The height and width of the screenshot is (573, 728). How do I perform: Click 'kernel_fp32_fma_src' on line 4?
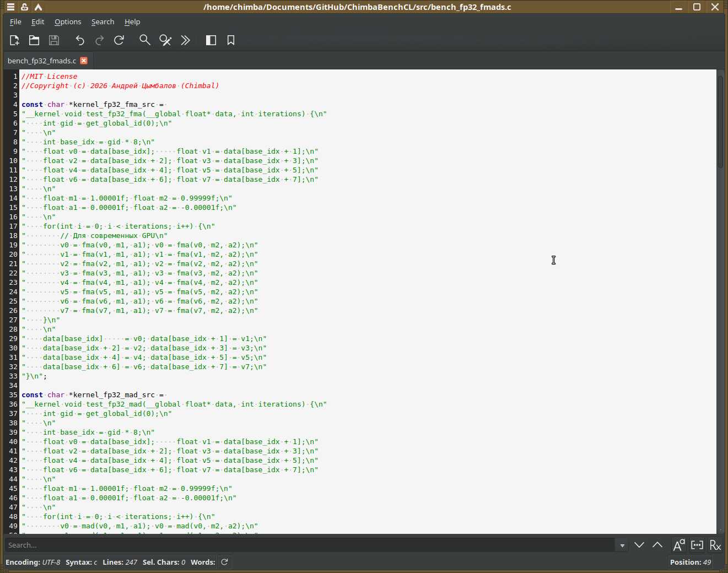[x=114, y=104]
